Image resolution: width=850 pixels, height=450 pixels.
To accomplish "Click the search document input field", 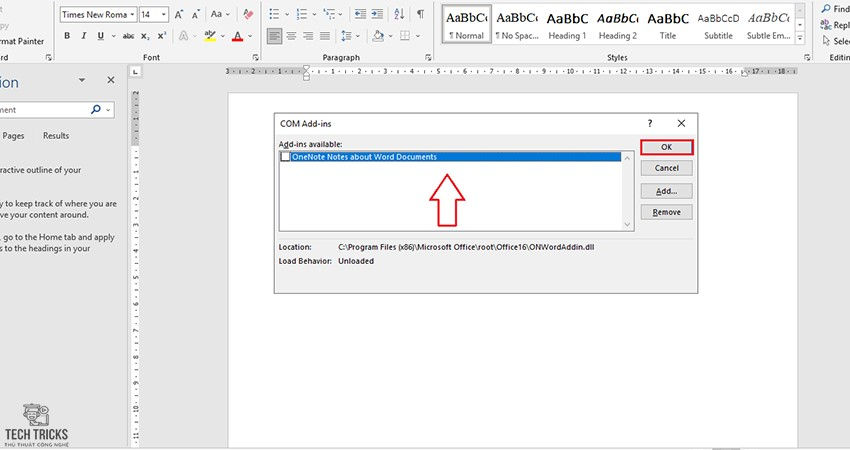I will point(43,110).
